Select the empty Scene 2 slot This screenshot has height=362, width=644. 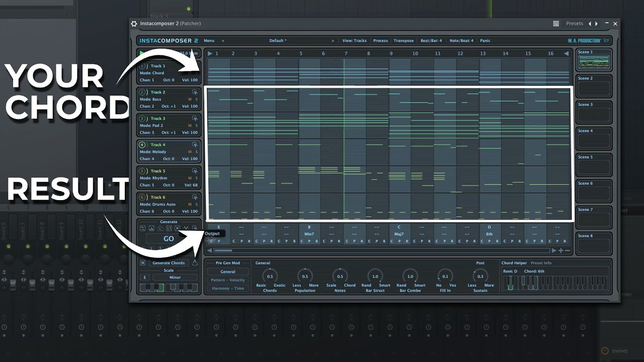(x=594, y=86)
